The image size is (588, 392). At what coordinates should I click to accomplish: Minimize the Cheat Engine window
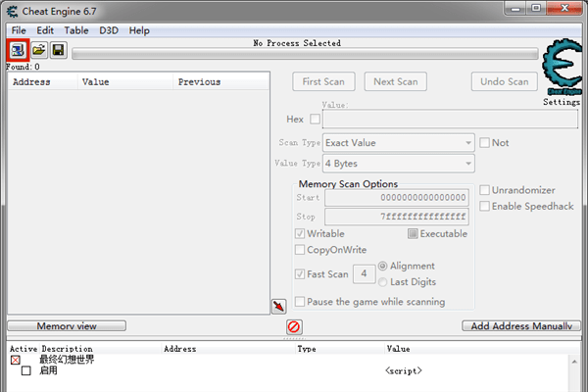516,8
